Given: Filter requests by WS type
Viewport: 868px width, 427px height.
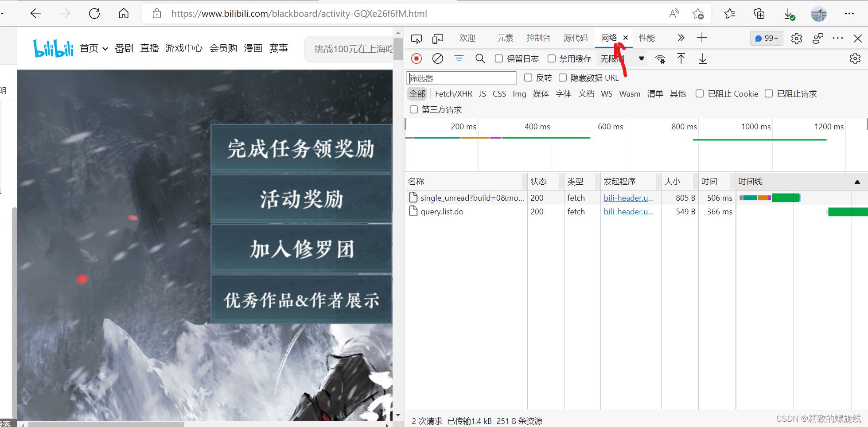Looking at the screenshot, I should pyautogui.click(x=607, y=93).
